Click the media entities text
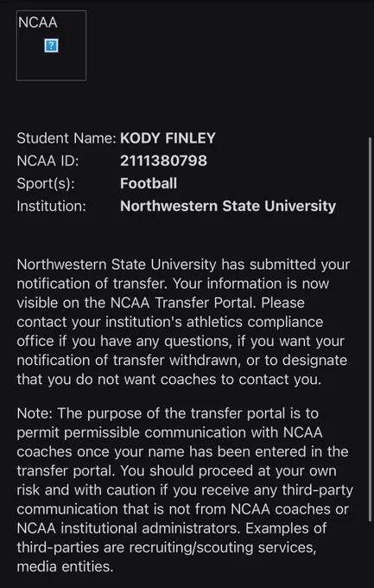374x588 pixels. coord(65,566)
